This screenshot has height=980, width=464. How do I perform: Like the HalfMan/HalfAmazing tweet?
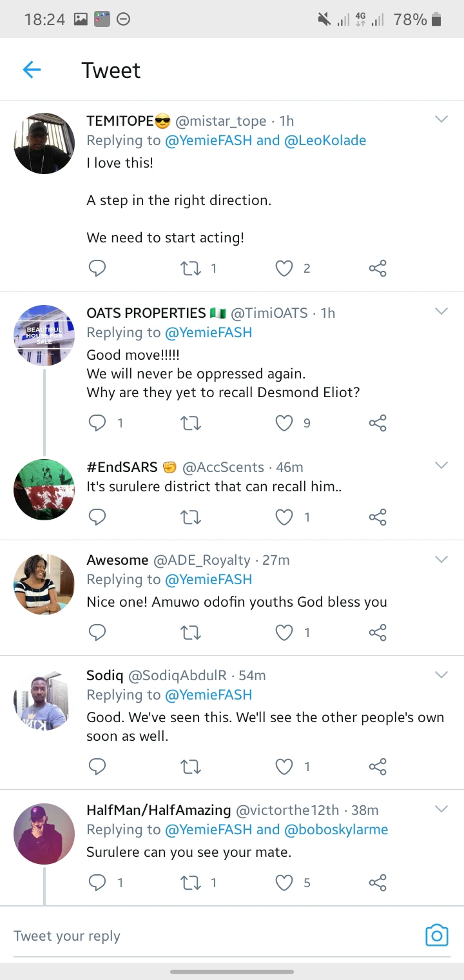coord(284,882)
